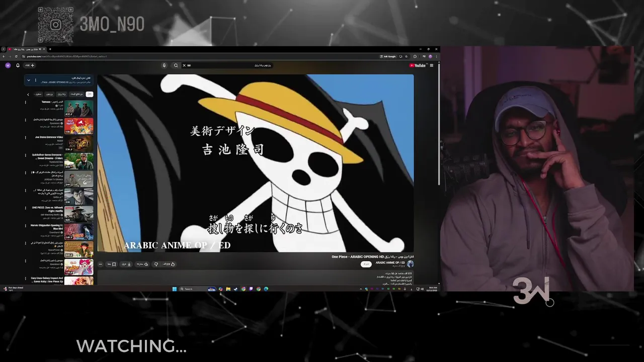Select the second filter chip beside the white one

coord(76,94)
